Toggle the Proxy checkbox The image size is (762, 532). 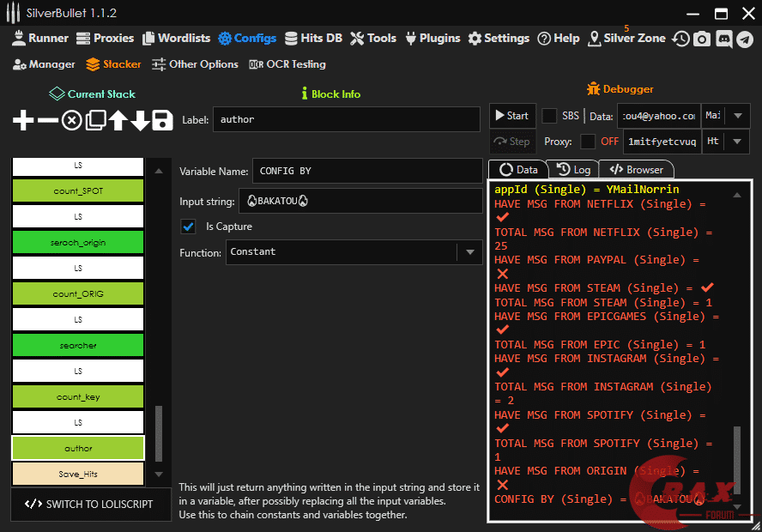point(588,142)
